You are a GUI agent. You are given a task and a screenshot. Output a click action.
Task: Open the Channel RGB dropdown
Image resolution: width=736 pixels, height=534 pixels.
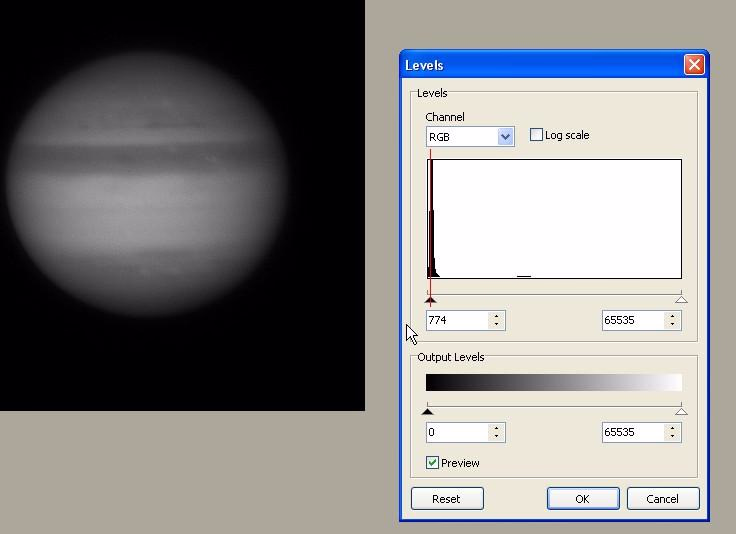pyautogui.click(x=505, y=137)
